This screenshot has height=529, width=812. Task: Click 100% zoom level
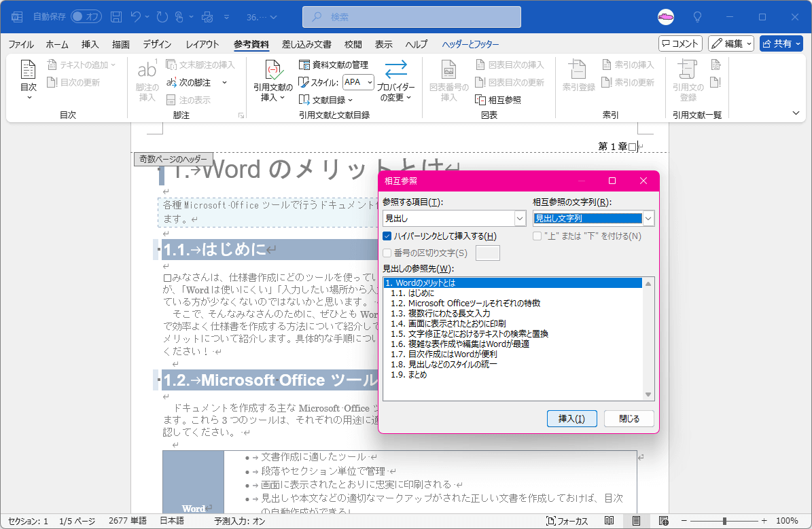(787, 521)
